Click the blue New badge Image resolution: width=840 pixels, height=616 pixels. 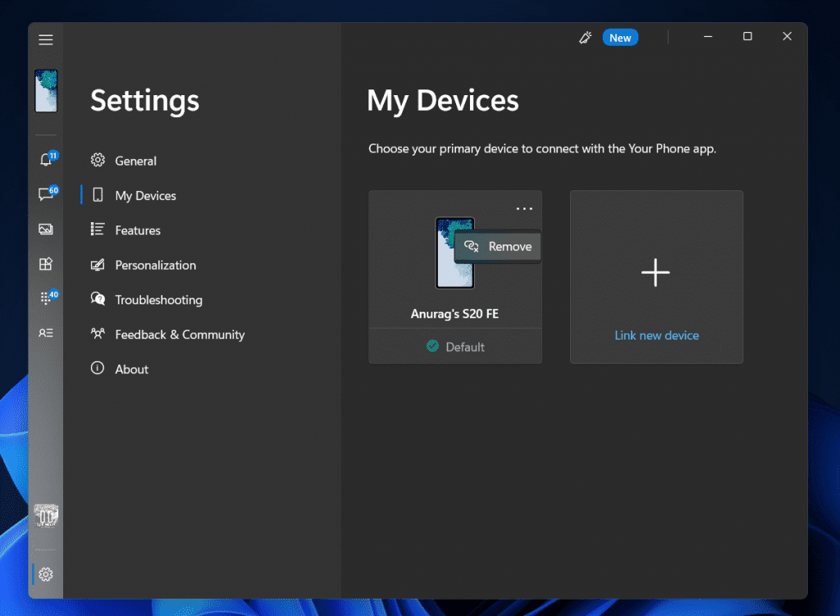tap(620, 38)
